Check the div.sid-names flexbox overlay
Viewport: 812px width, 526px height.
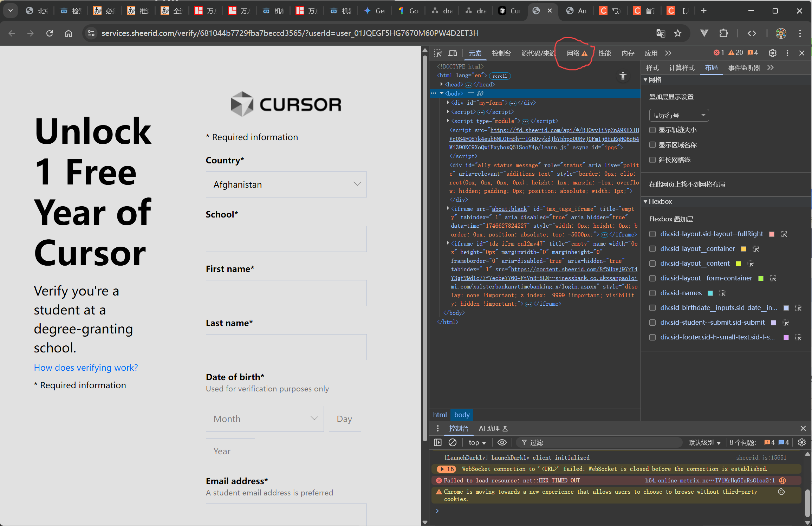[652, 293]
